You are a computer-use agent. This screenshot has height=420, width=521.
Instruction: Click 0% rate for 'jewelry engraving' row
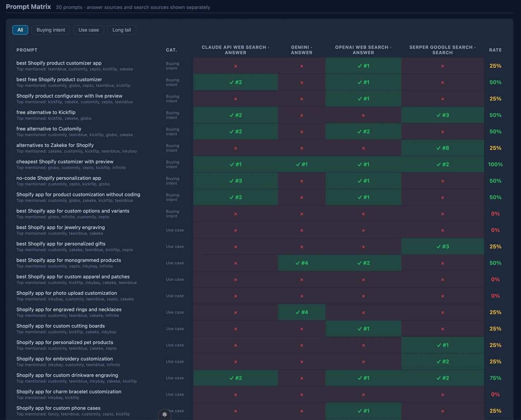pos(495,230)
